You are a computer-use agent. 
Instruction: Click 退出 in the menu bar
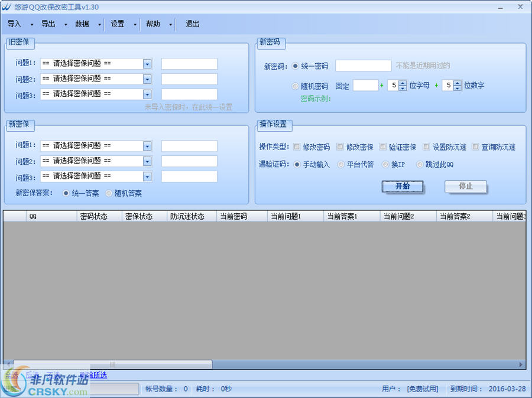(x=192, y=24)
